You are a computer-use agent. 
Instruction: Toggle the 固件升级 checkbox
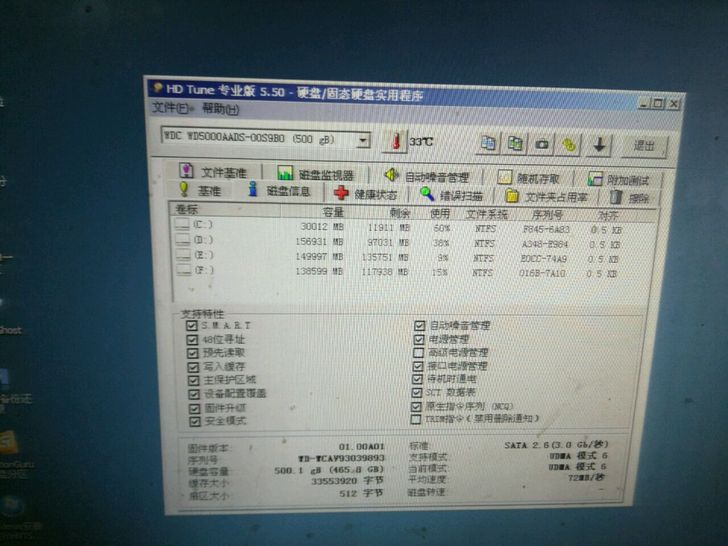tap(194, 408)
